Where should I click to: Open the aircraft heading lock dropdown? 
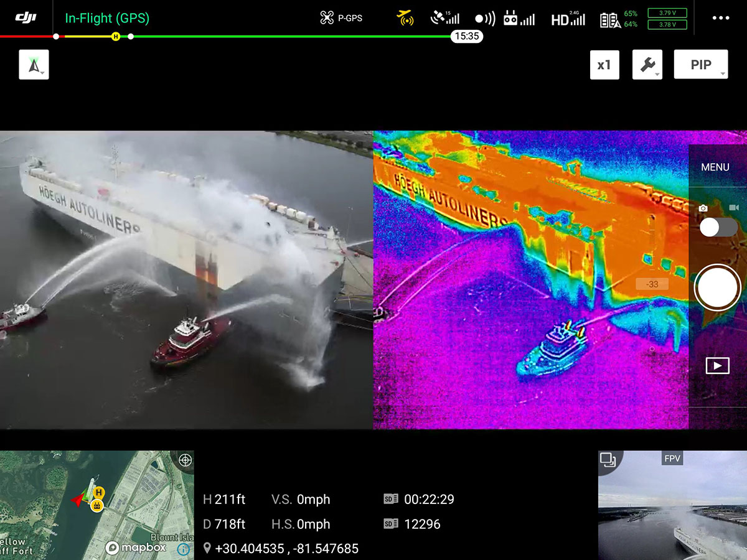[34, 65]
